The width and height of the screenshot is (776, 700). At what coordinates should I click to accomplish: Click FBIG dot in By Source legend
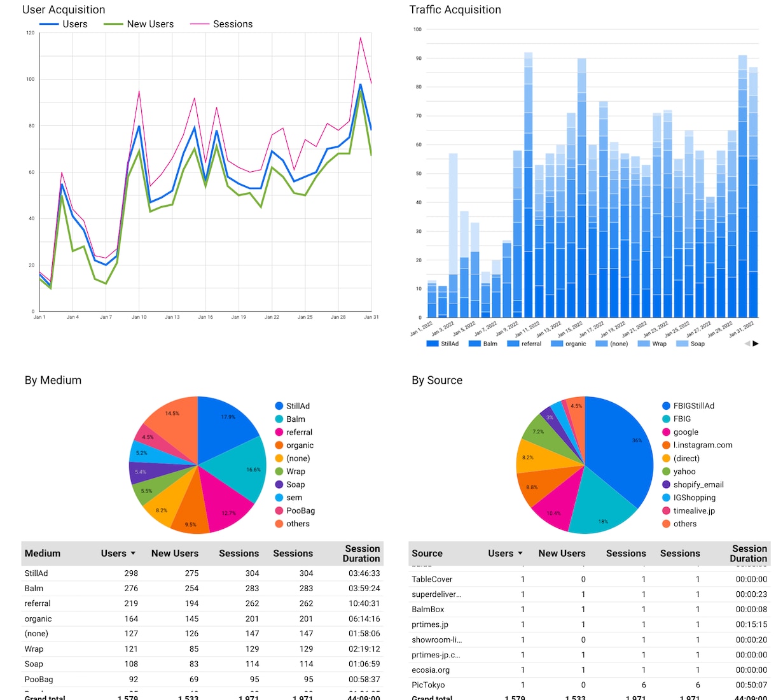pos(666,419)
